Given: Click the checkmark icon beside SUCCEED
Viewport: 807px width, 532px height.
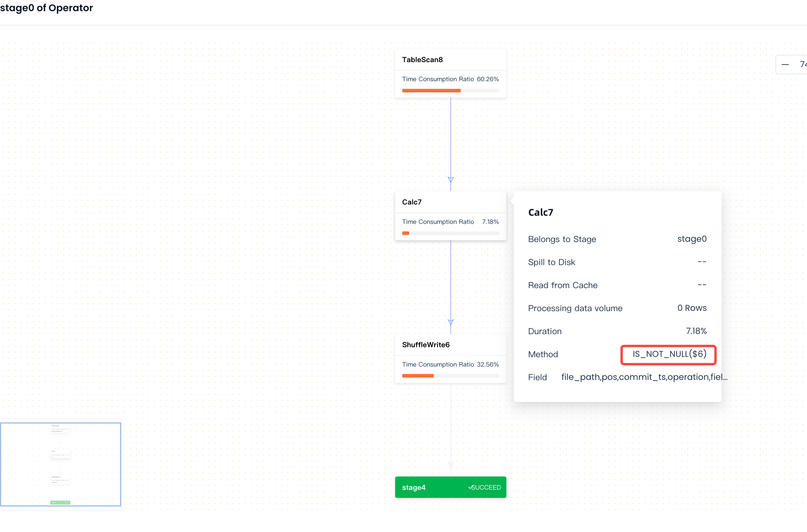Looking at the screenshot, I should click(x=470, y=487).
